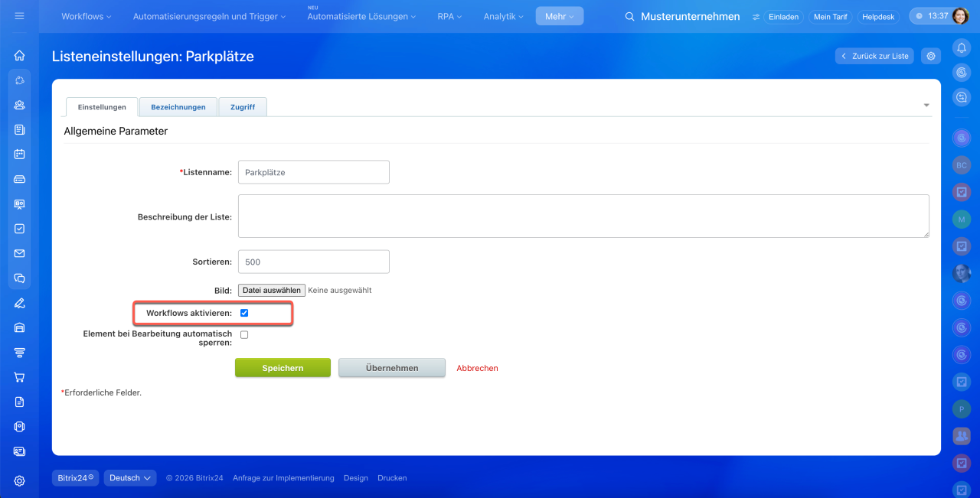Click the Drucken footer link
Viewport: 980px width, 498px height.
coord(392,478)
